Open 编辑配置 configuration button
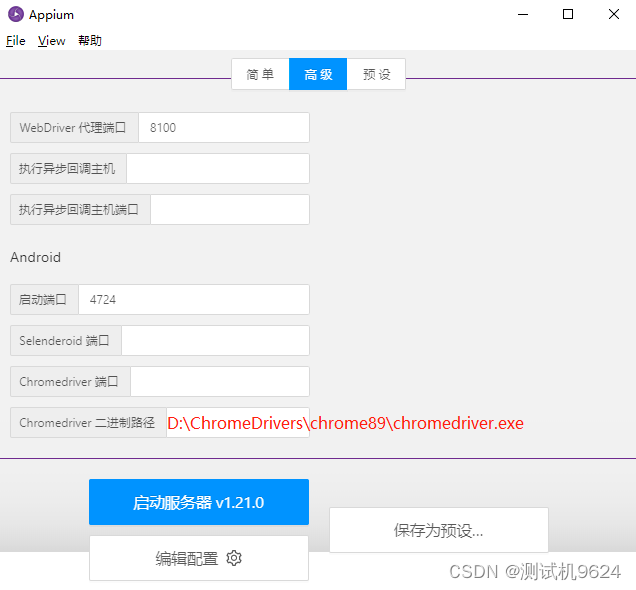636x590 pixels. click(199, 558)
